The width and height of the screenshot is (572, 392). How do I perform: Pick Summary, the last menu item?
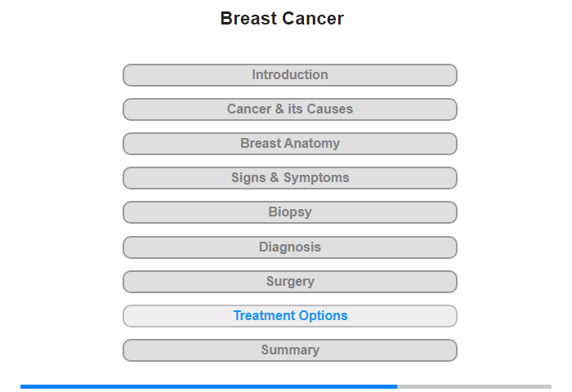click(289, 350)
